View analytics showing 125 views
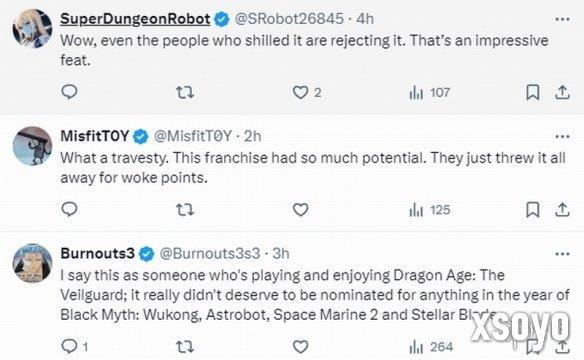Viewport: 584px width, 360px height. 429,210
